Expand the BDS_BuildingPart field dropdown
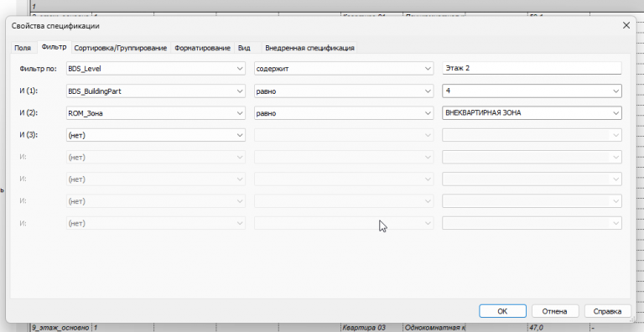The height and width of the screenshot is (332, 644). point(156,91)
